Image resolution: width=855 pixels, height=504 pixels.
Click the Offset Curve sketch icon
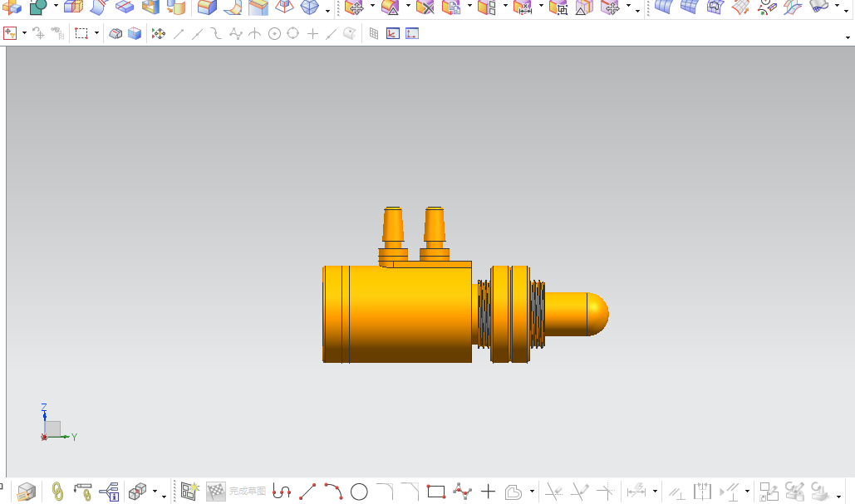[x=513, y=492]
